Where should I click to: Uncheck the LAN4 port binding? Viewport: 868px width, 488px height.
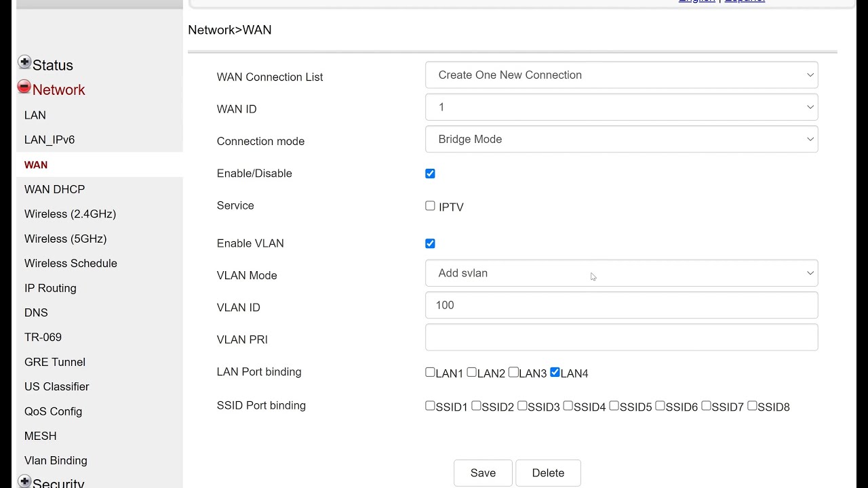click(555, 372)
